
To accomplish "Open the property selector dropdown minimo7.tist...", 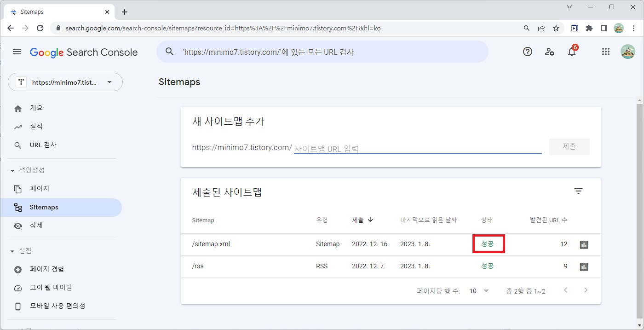I will coord(65,82).
